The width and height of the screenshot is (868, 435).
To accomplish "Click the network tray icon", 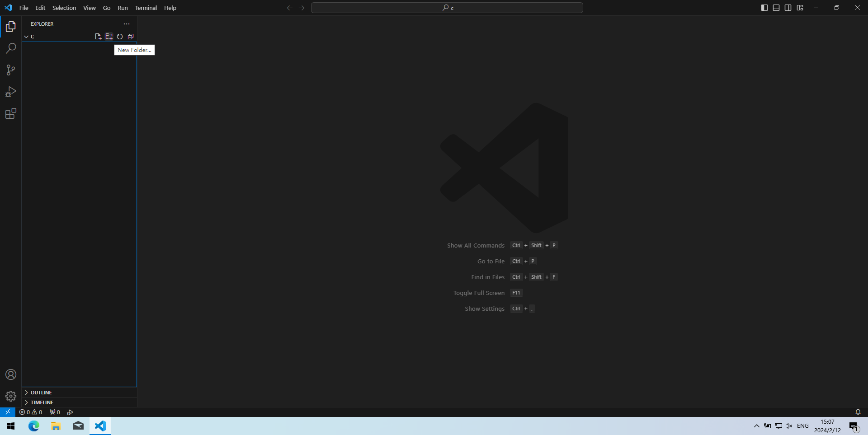I will 778,426.
